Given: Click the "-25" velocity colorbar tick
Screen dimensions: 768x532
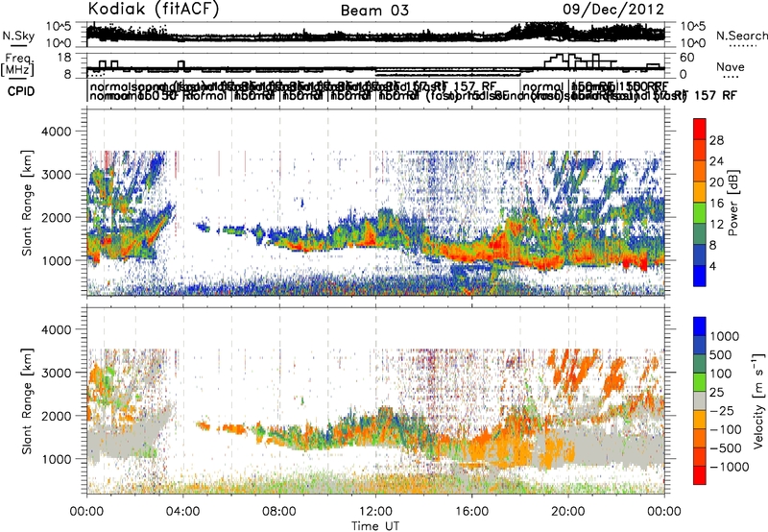Looking at the screenshot, I should click(x=722, y=410).
